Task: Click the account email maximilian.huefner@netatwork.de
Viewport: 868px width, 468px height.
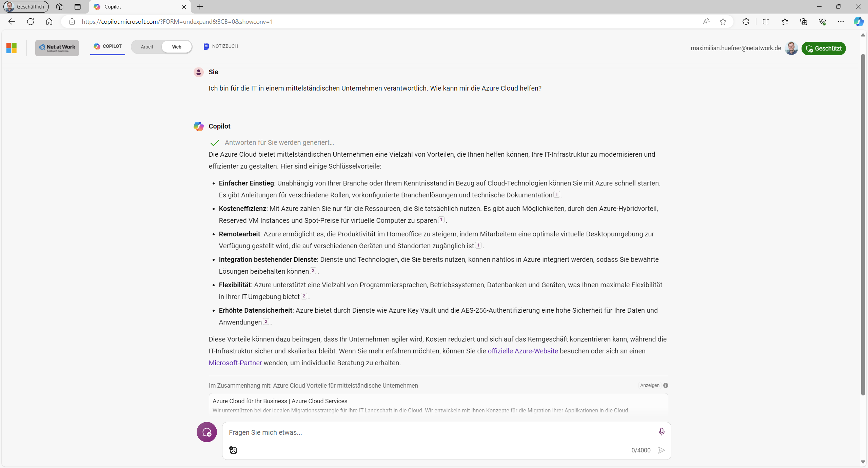Action: click(736, 48)
